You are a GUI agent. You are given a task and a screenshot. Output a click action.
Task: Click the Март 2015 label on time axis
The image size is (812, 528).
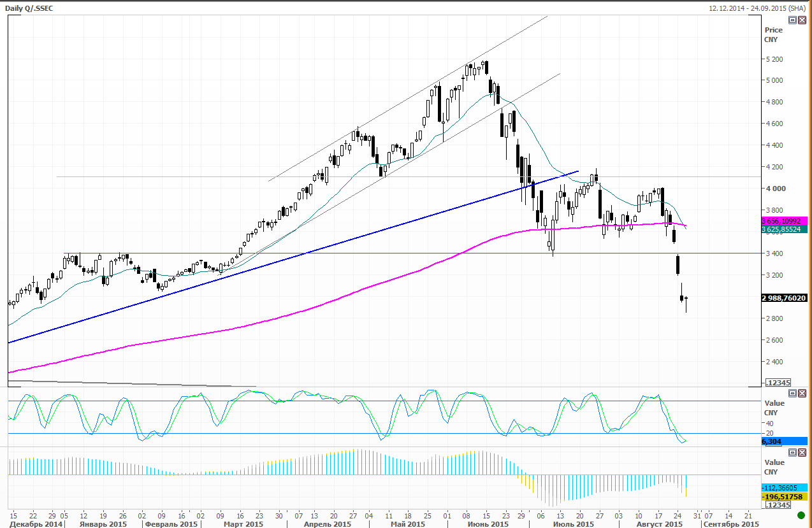pyautogui.click(x=243, y=524)
